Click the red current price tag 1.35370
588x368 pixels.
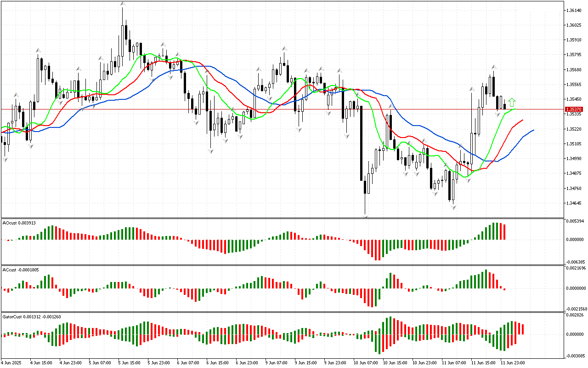[x=574, y=109]
